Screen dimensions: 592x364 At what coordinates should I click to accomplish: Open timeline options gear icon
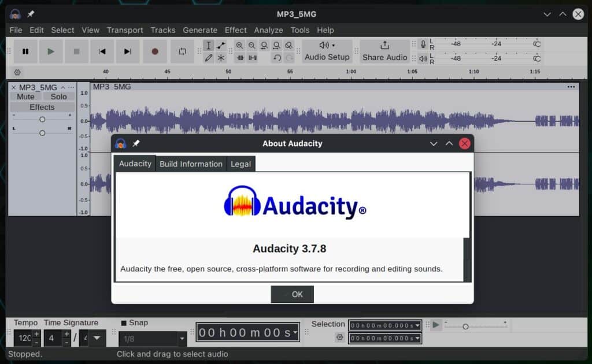click(x=17, y=72)
